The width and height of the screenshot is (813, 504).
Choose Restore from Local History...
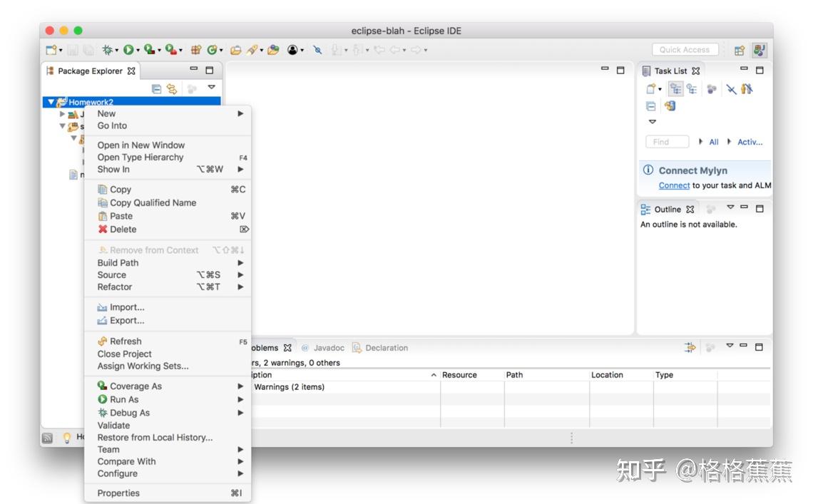click(168, 437)
